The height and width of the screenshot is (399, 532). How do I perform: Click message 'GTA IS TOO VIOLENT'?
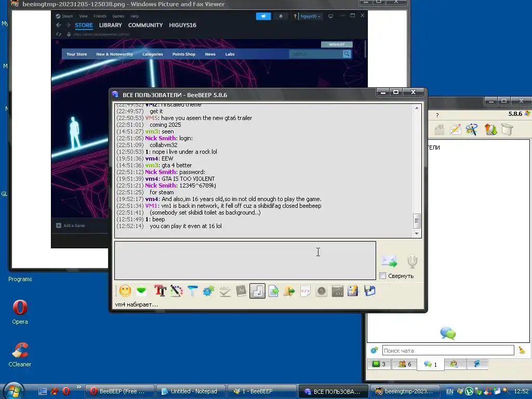click(188, 179)
